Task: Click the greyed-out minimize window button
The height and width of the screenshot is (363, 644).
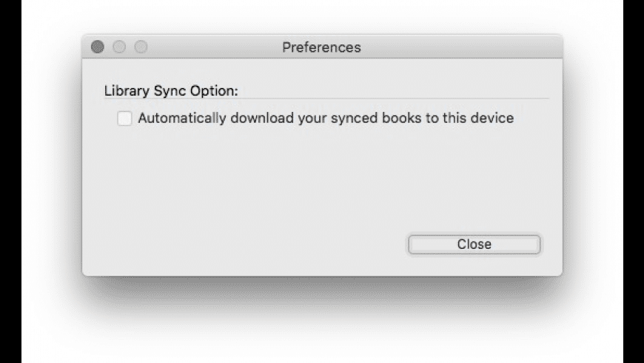Action: pyautogui.click(x=118, y=47)
